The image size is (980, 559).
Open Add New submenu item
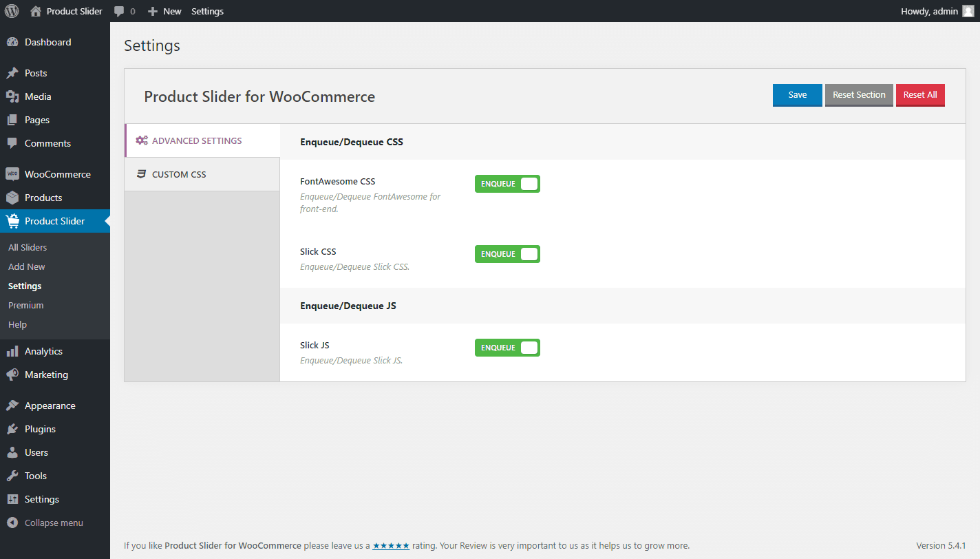pyautogui.click(x=27, y=266)
